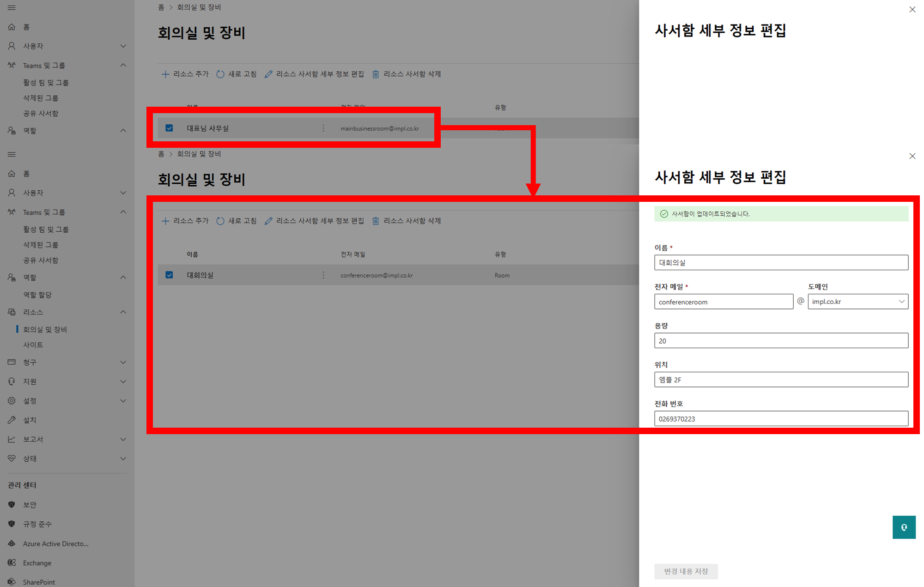The width and height of the screenshot is (924, 587).
Task: Click the 회의실 및 장비 breadcrumb link
Action: (199, 154)
